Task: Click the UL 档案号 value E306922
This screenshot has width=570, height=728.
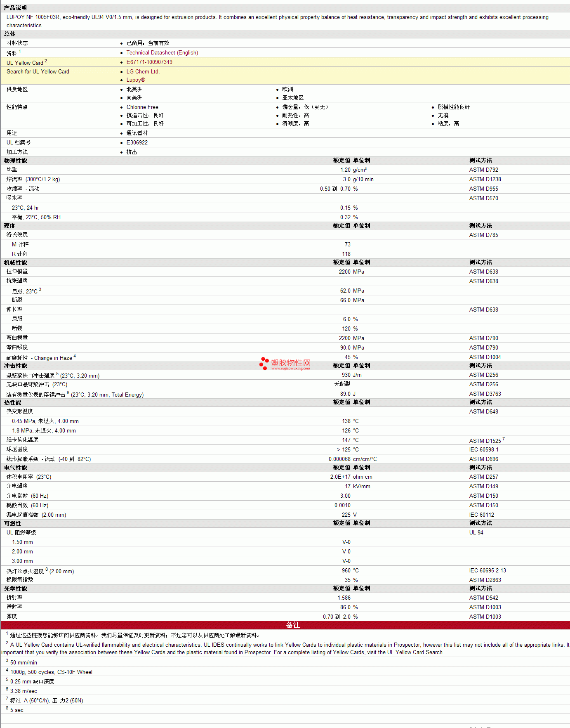Action: pyautogui.click(x=137, y=143)
